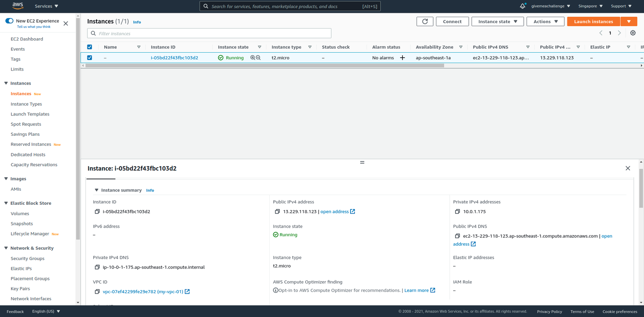This screenshot has height=317, width=644.
Task: Copy the Public IPv4 address 13.229.118.123
Action: [278, 212]
